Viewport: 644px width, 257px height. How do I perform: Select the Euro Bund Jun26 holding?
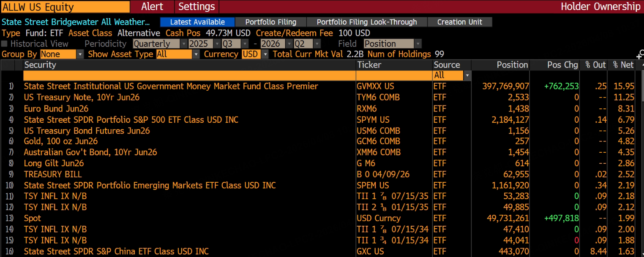56,108
